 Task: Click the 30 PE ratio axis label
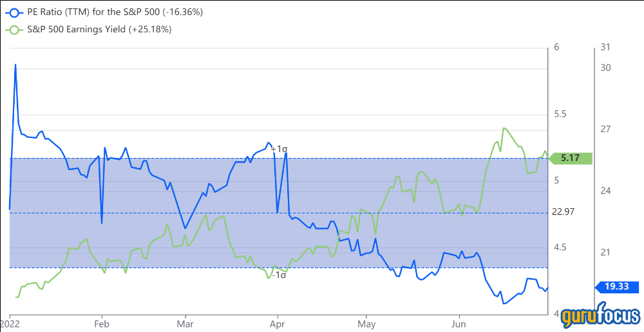pyautogui.click(x=605, y=68)
